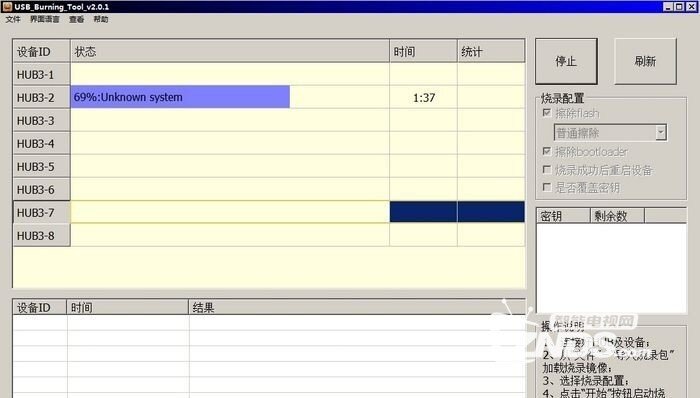Toggle the 擦除bootloader checkbox

(546, 151)
